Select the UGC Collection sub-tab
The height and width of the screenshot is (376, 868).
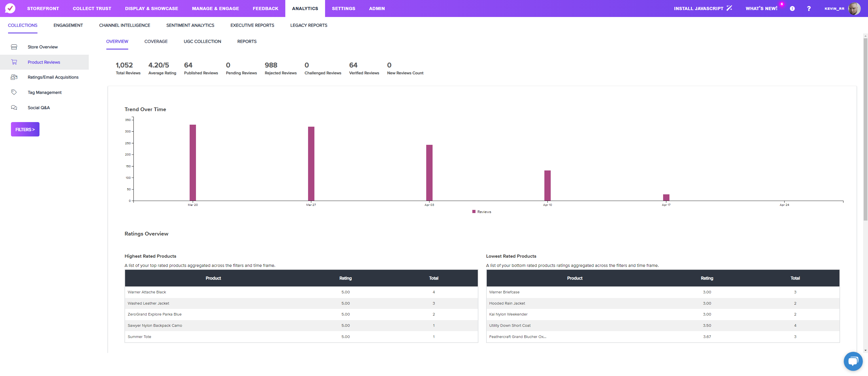coord(203,41)
